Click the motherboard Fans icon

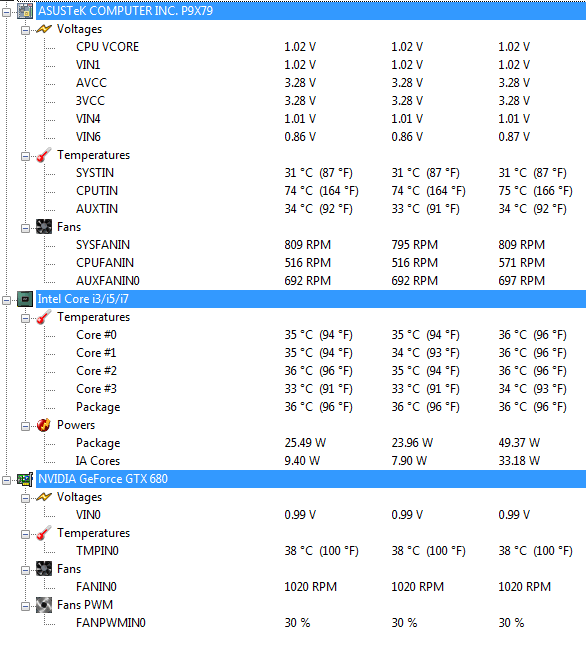(44, 227)
